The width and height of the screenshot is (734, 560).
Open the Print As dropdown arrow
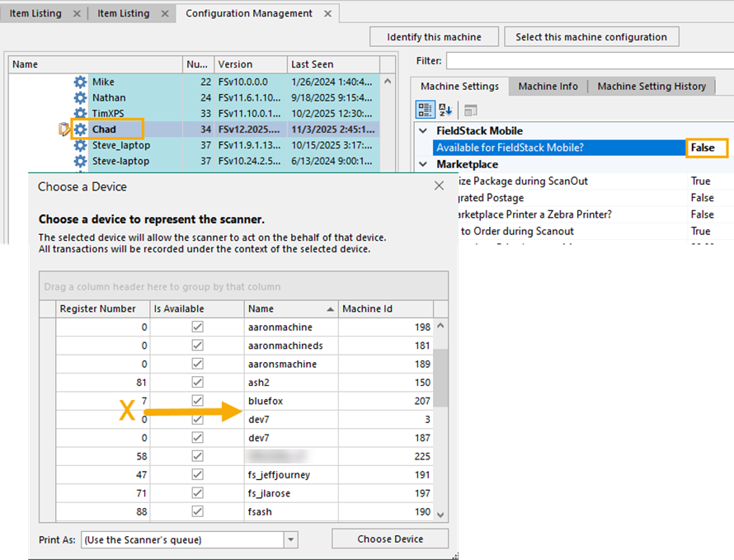click(290, 540)
